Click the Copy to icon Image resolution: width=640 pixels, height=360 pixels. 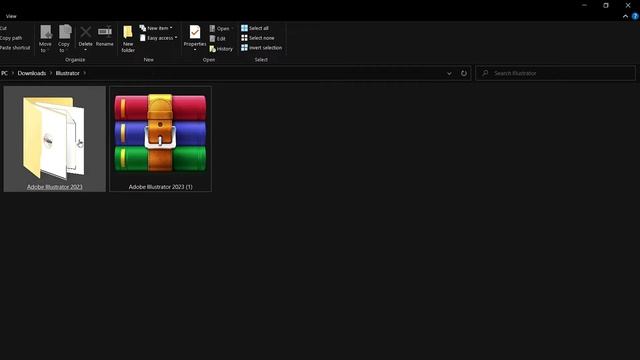click(x=64, y=33)
